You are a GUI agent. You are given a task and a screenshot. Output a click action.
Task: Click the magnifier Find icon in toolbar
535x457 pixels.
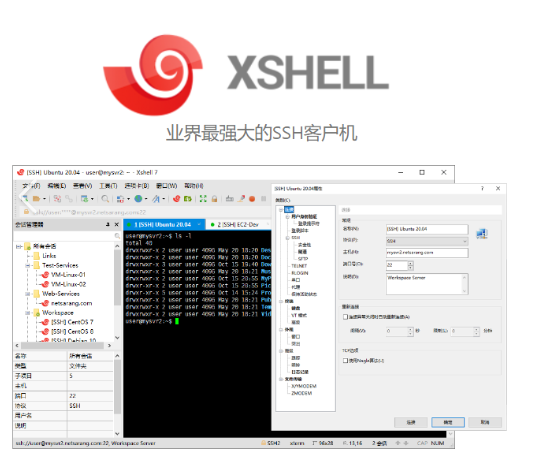pos(105,198)
